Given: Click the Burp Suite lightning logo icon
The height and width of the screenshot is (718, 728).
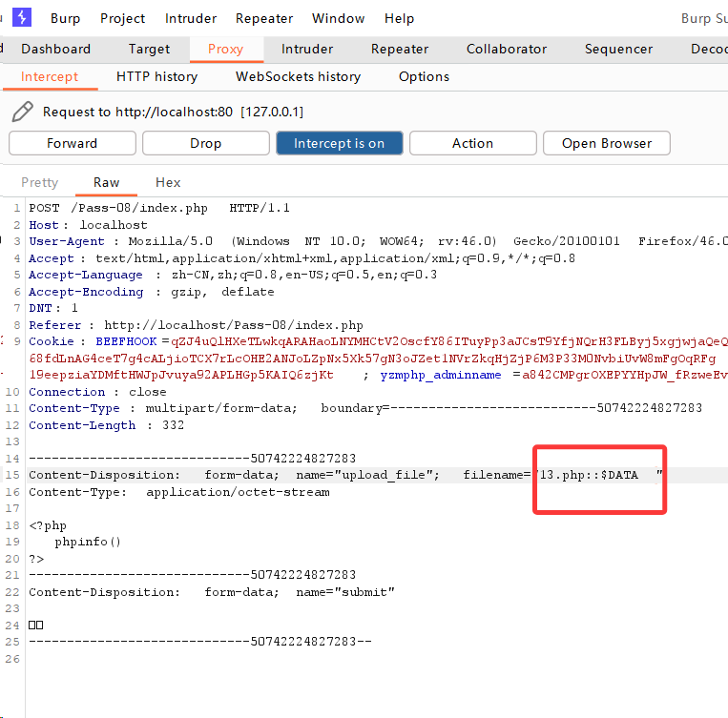Looking at the screenshot, I should tap(22, 17).
